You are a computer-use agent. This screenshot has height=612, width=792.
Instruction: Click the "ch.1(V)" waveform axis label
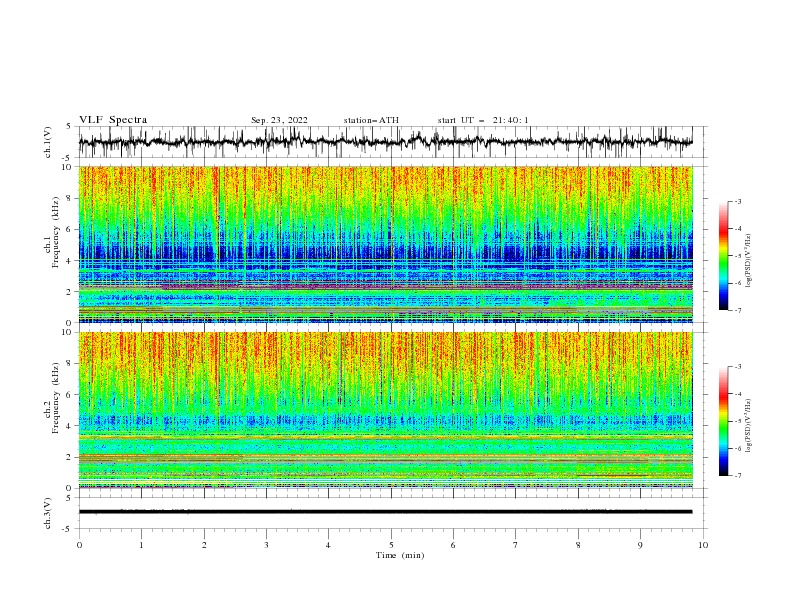[48, 142]
